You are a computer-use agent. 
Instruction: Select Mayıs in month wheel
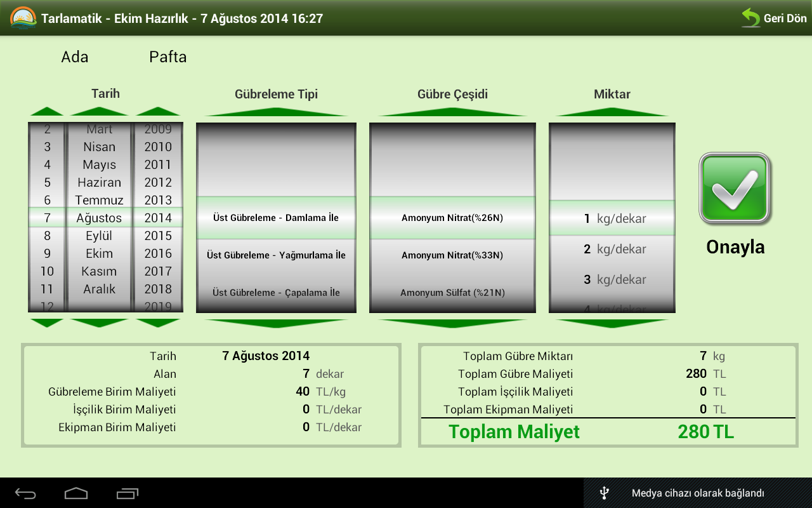(99, 164)
